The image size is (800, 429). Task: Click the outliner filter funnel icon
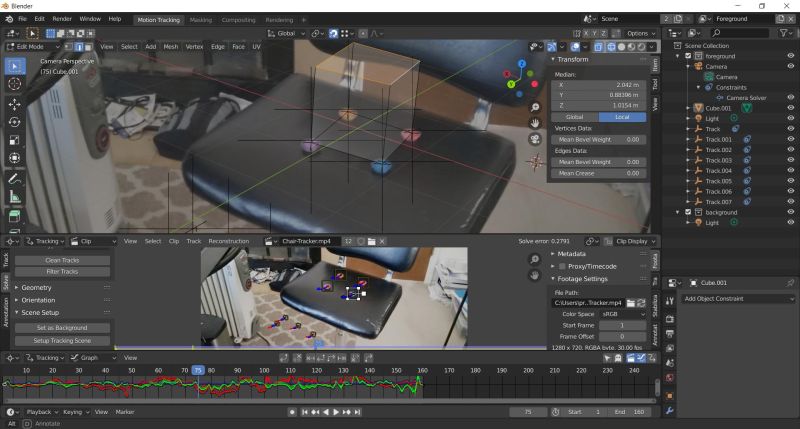pyautogui.click(x=783, y=33)
